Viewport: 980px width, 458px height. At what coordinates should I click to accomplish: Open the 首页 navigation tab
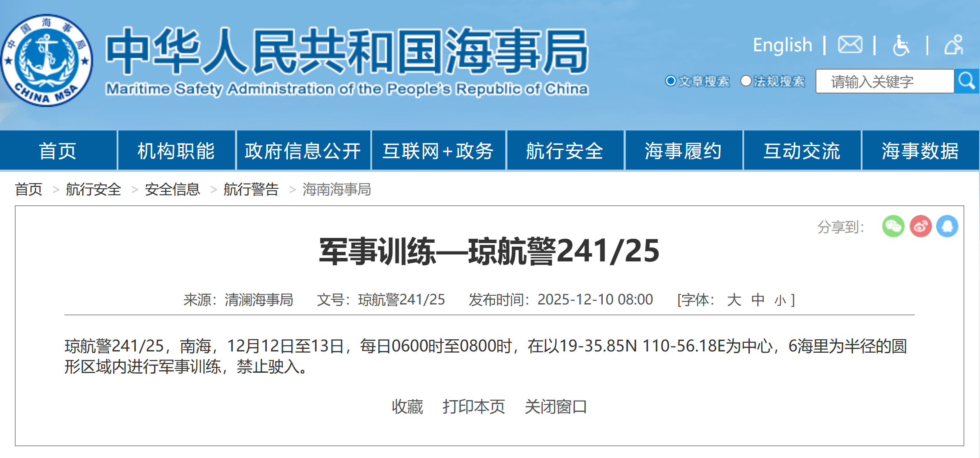[58, 150]
